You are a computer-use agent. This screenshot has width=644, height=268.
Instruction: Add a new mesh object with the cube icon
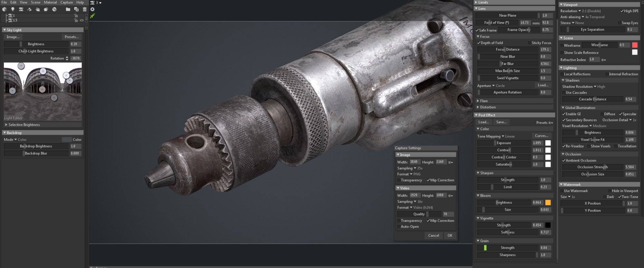(x=5, y=9)
